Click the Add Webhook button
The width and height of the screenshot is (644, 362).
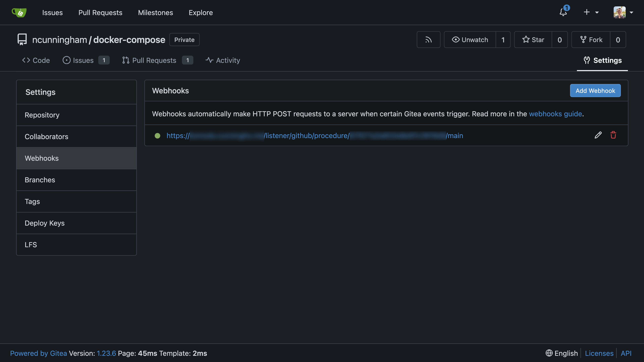[x=595, y=90]
